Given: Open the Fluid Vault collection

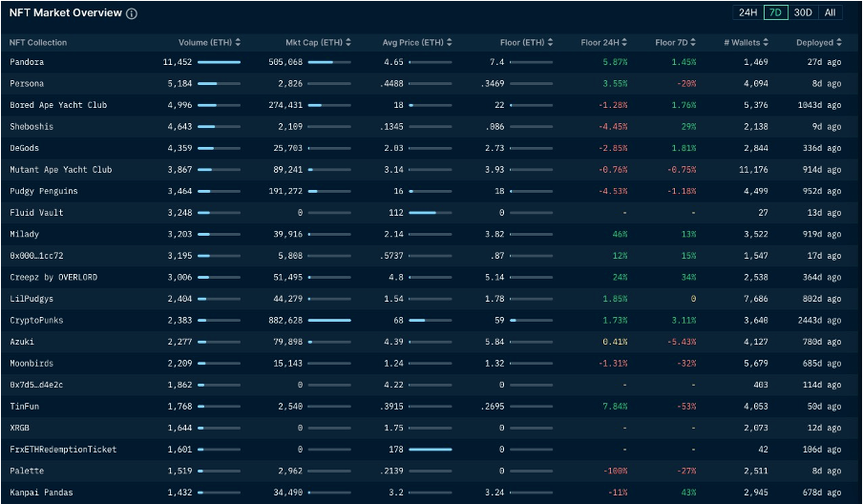Looking at the screenshot, I should click(36, 212).
